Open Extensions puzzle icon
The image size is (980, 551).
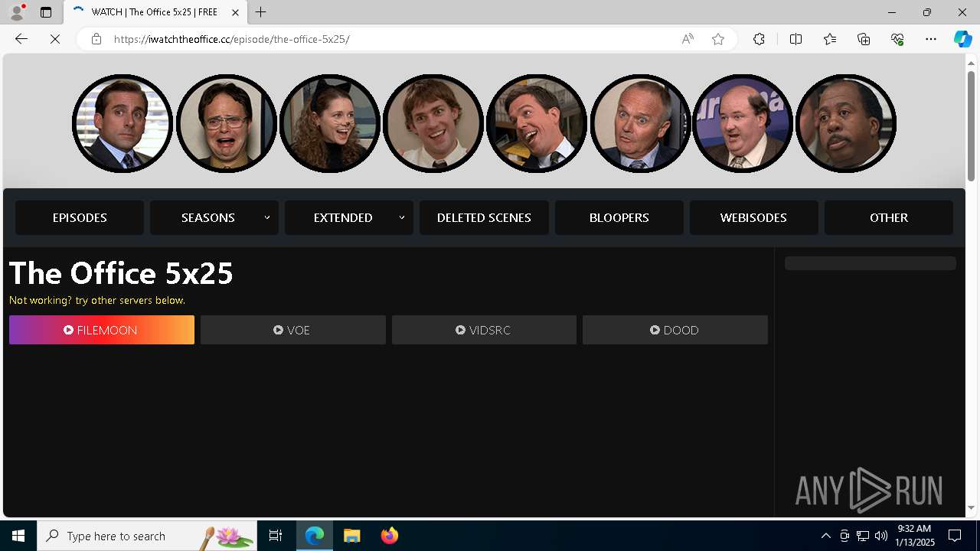point(759,39)
